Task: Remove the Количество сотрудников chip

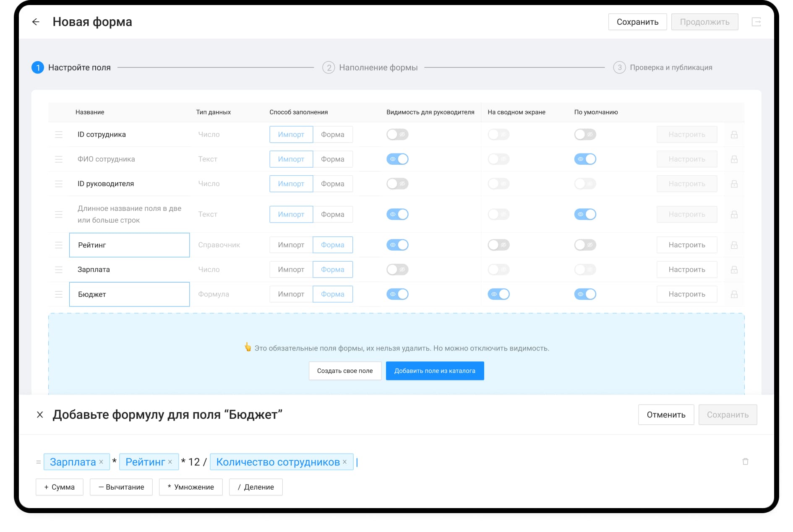Action: [344, 462]
